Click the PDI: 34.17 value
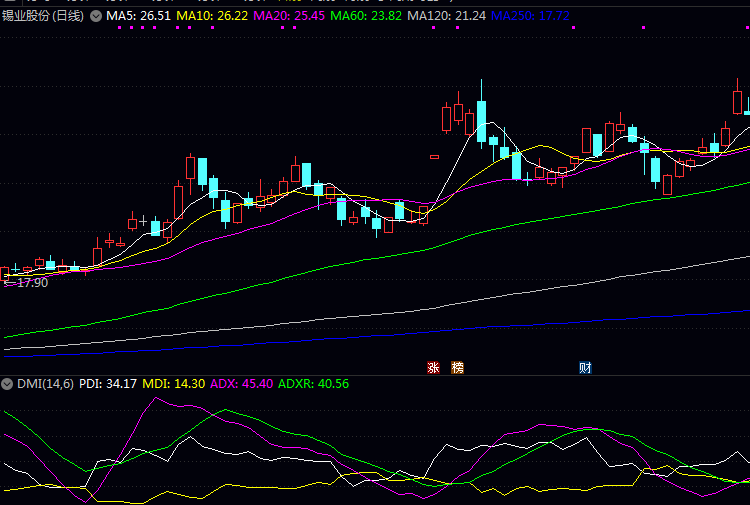This screenshot has width=750, height=505. pyautogui.click(x=108, y=384)
